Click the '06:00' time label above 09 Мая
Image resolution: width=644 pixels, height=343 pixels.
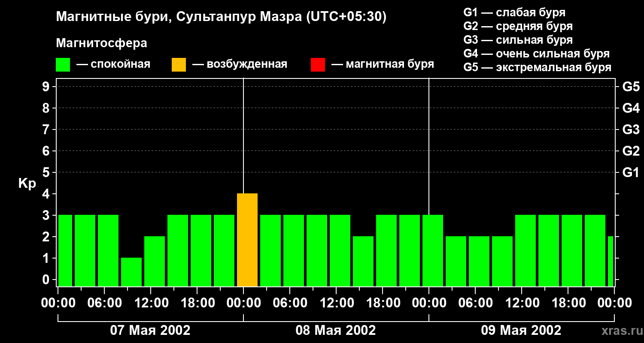pos(475,303)
